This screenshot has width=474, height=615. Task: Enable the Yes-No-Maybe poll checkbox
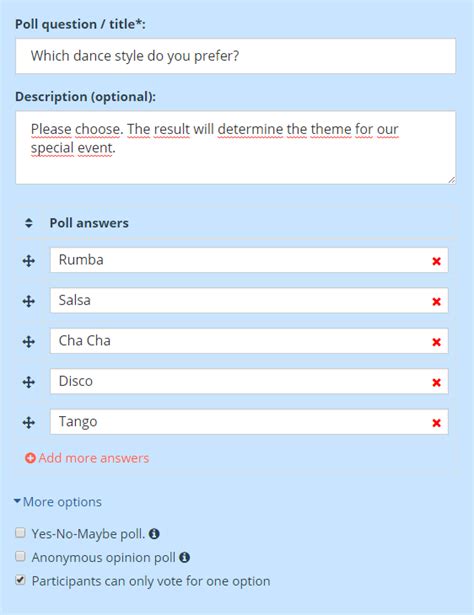(x=20, y=533)
